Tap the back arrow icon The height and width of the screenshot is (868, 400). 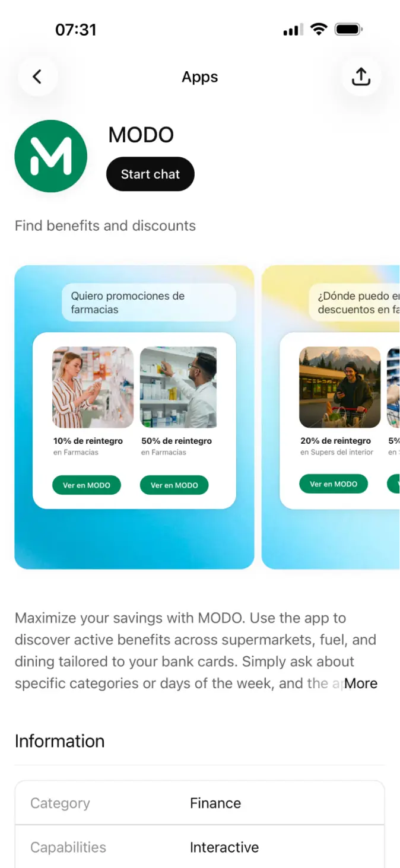37,77
